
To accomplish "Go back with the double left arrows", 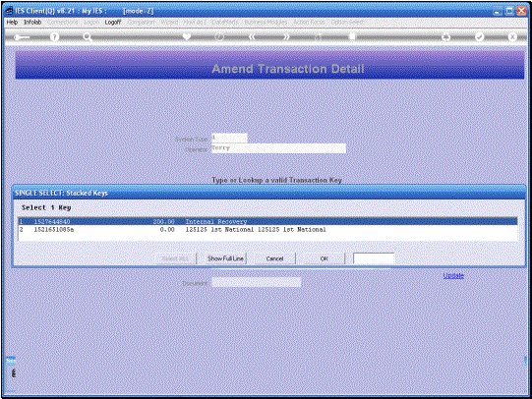I will [252, 36].
